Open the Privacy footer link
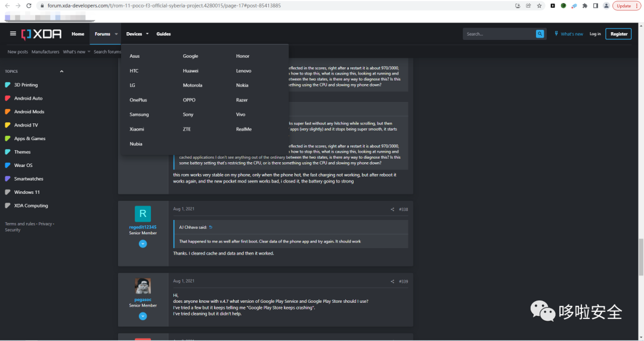This screenshot has width=644, height=341. click(x=45, y=224)
